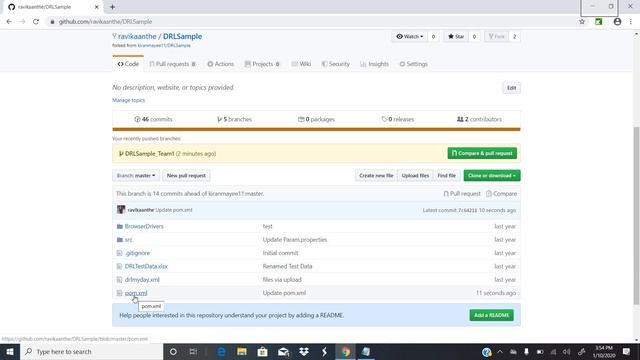Select the Code tab
This screenshot has width=640, height=360.
pos(128,64)
